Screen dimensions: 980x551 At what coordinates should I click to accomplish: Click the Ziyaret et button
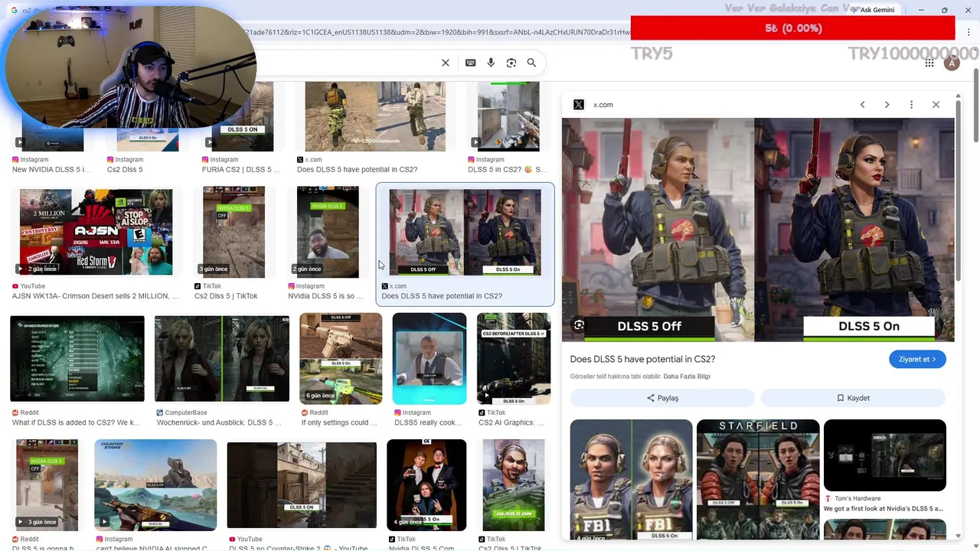[x=917, y=359]
